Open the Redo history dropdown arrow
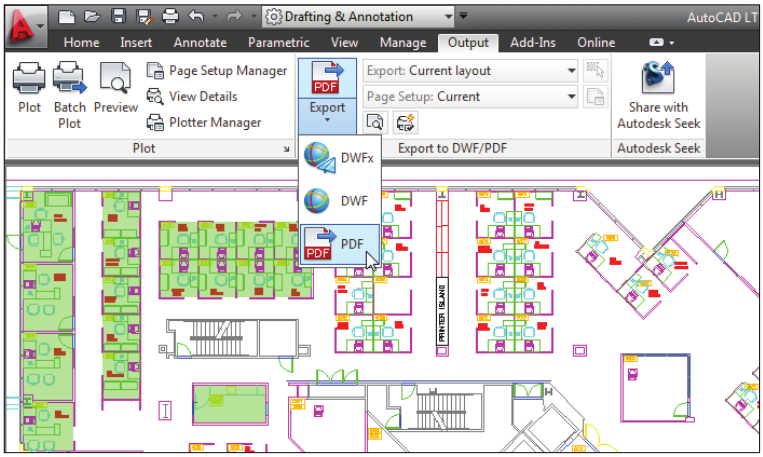 pos(253,17)
